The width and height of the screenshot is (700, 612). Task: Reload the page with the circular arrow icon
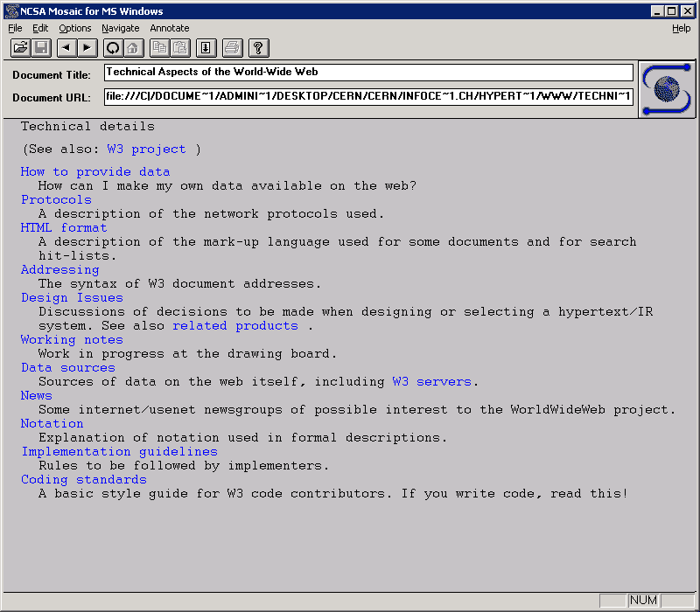point(114,48)
